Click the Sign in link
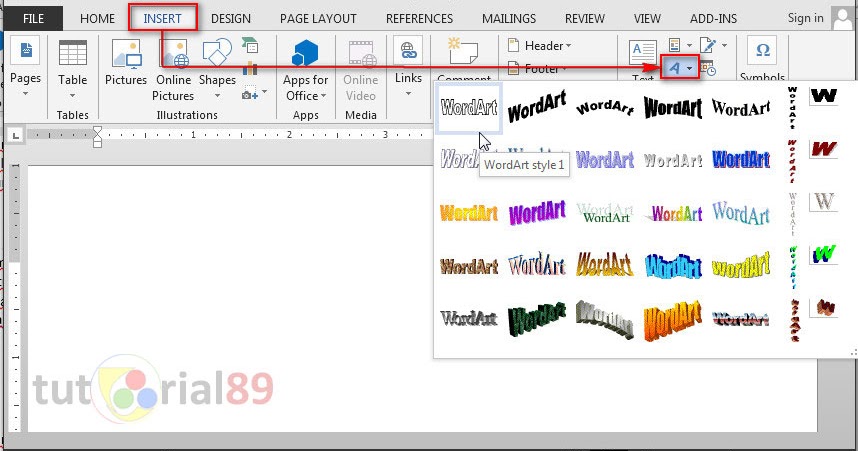Viewport: 858px width, 451px height. 805,18
